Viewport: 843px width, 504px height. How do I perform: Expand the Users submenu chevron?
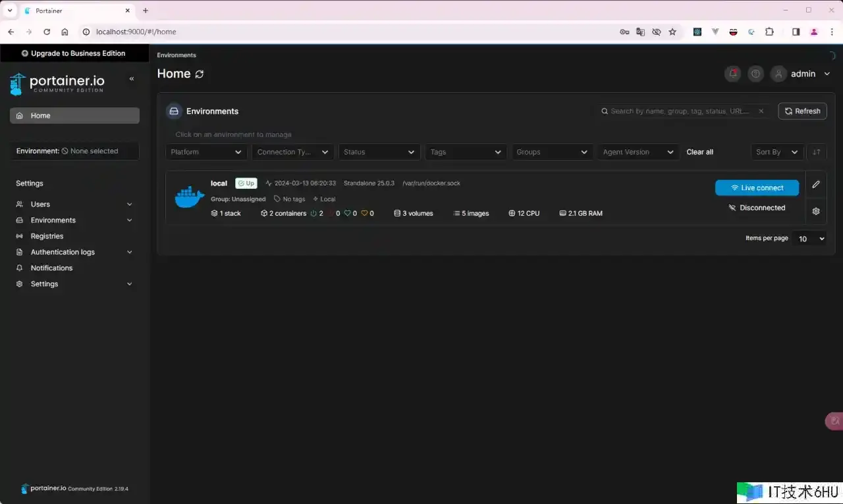pyautogui.click(x=129, y=205)
